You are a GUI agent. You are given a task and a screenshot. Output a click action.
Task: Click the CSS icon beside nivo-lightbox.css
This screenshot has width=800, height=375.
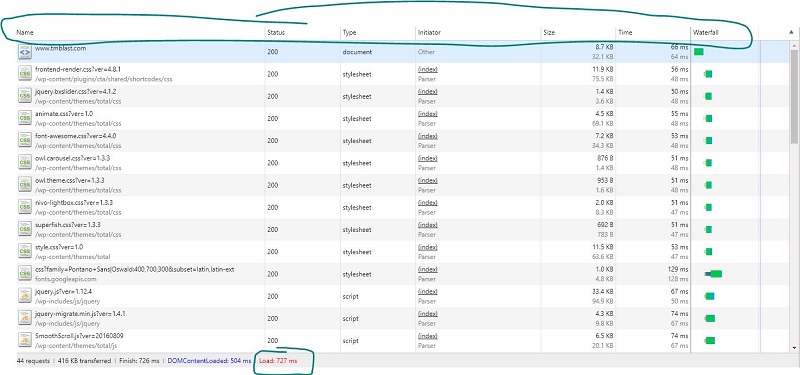24,207
